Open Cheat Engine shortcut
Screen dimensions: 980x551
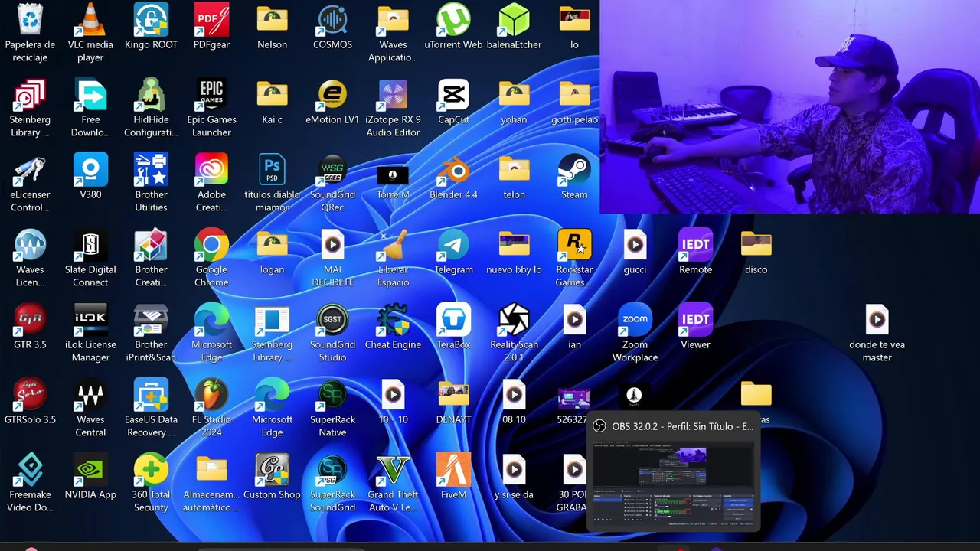point(393,321)
